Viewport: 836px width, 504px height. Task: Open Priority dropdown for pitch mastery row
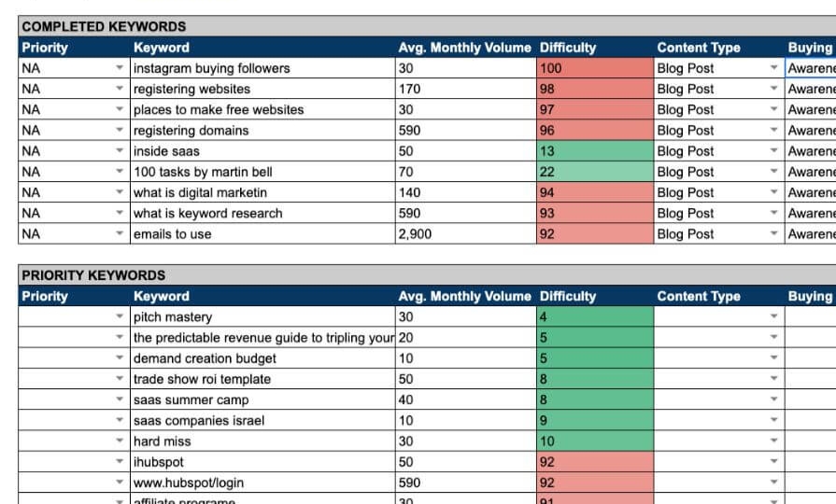tap(120, 317)
